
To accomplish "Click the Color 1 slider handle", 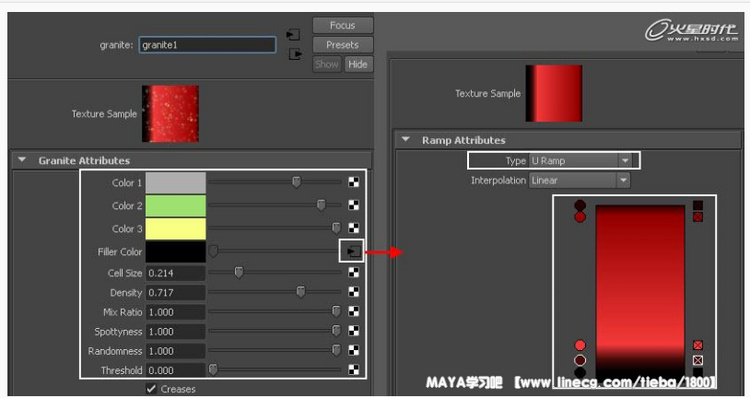I will pos(297,182).
